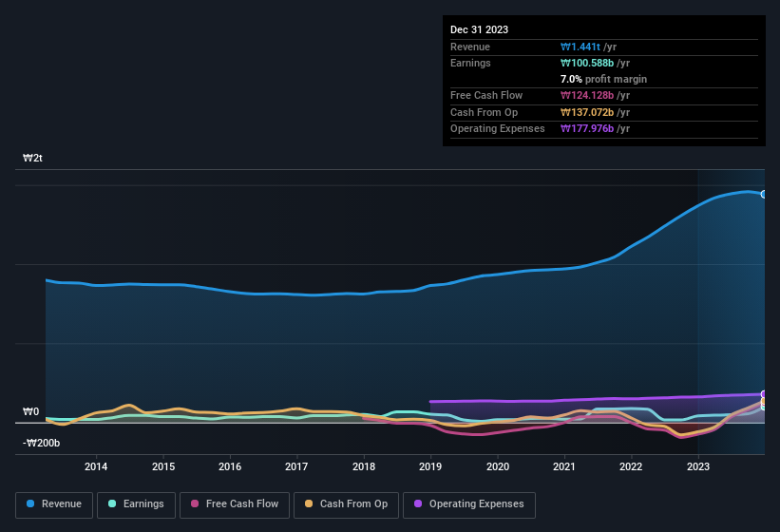The width and height of the screenshot is (780, 532).
Task: Click the ₩137.072b cash from op value
Action: [x=587, y=112]
